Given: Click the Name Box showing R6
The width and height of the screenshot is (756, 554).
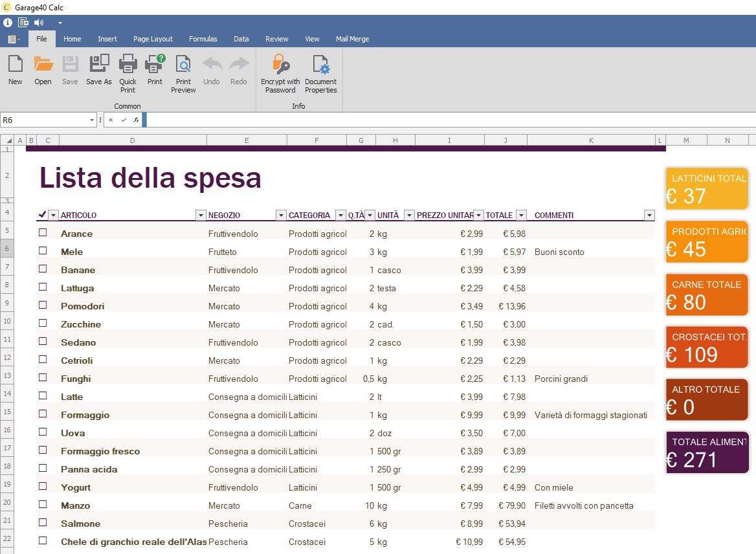Looking at the screenshot, I should (45, 120).
